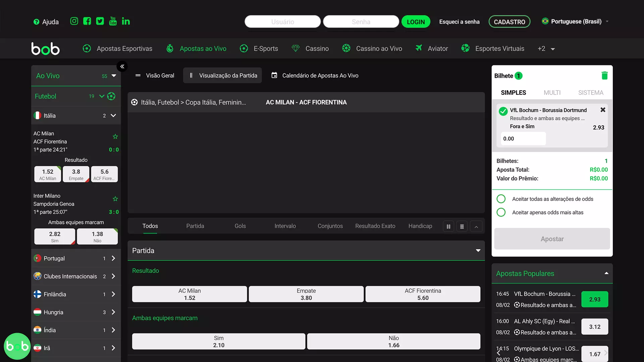Toggle the VfL Bochum bet green checkmark
Viewport: 644px width, 362px height.
[x=503, y=111]
